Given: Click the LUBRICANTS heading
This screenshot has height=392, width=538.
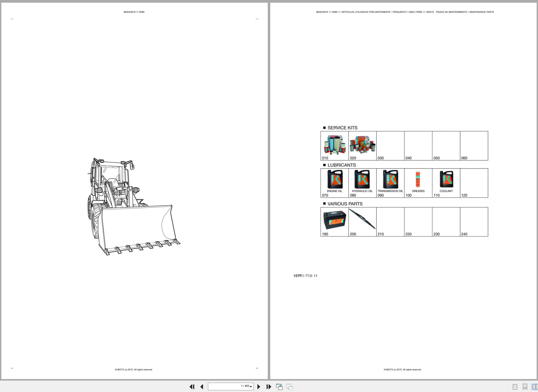Looking at the screenshot, I should (x=342, y=165).
